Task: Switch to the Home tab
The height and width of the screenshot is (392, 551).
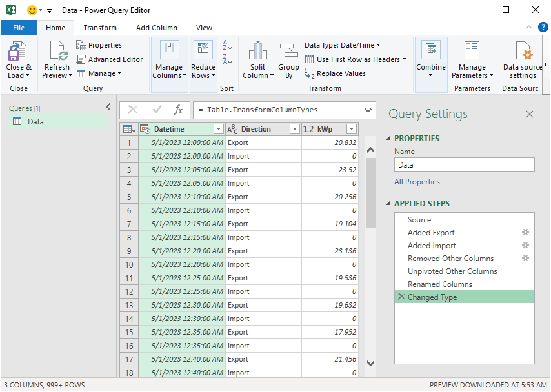Action: pos(55,28)
